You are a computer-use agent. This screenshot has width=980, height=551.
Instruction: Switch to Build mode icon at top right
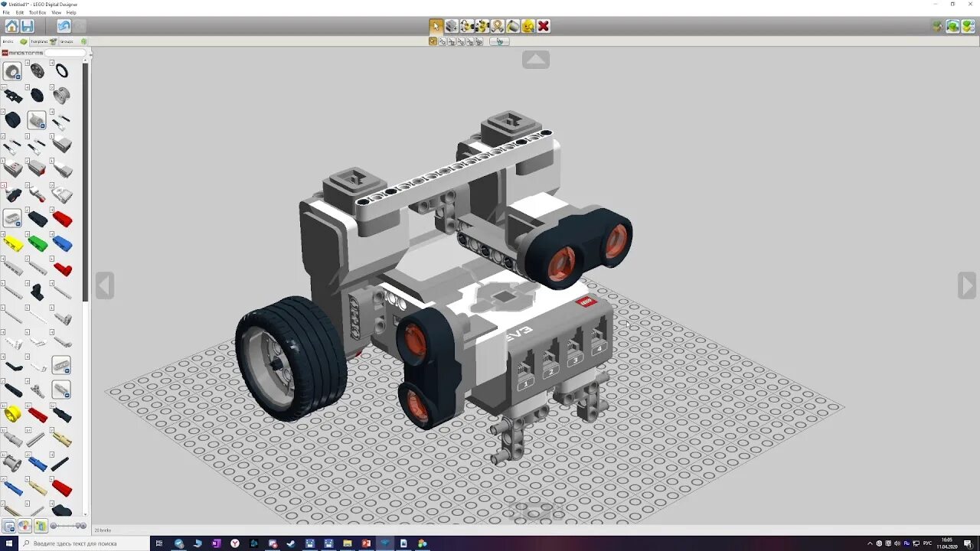click(x=937, y=26)
